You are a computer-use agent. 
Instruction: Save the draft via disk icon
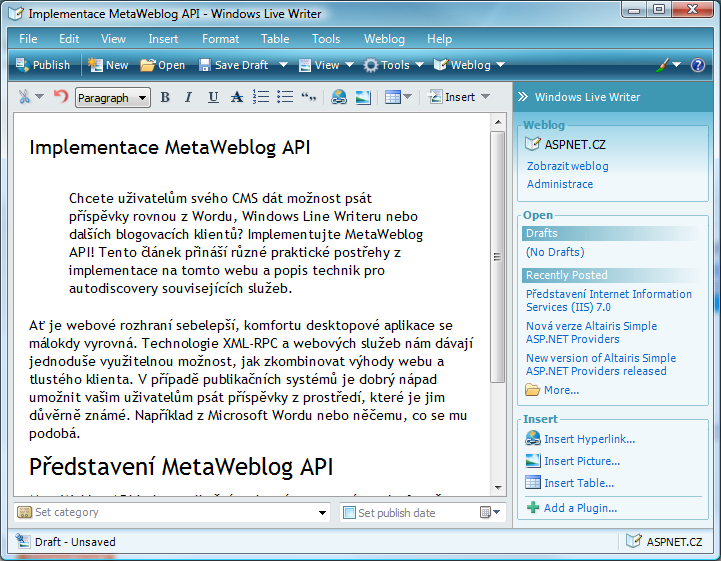(204, 65)
